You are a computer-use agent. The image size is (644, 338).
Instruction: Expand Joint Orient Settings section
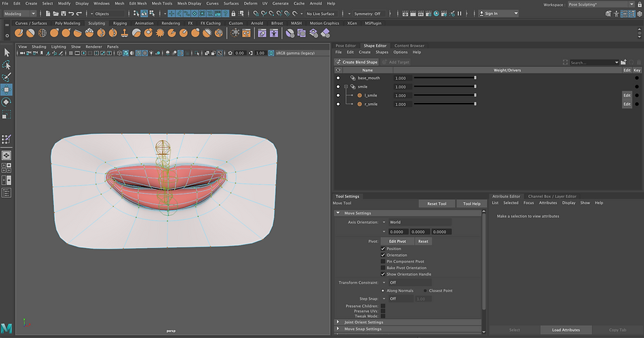[x=338, y=322]
